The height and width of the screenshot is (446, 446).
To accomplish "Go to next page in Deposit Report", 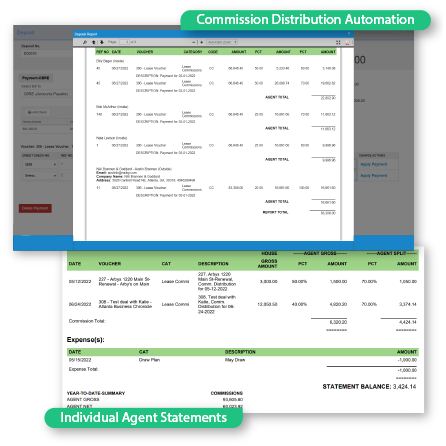I will point(102,42).
